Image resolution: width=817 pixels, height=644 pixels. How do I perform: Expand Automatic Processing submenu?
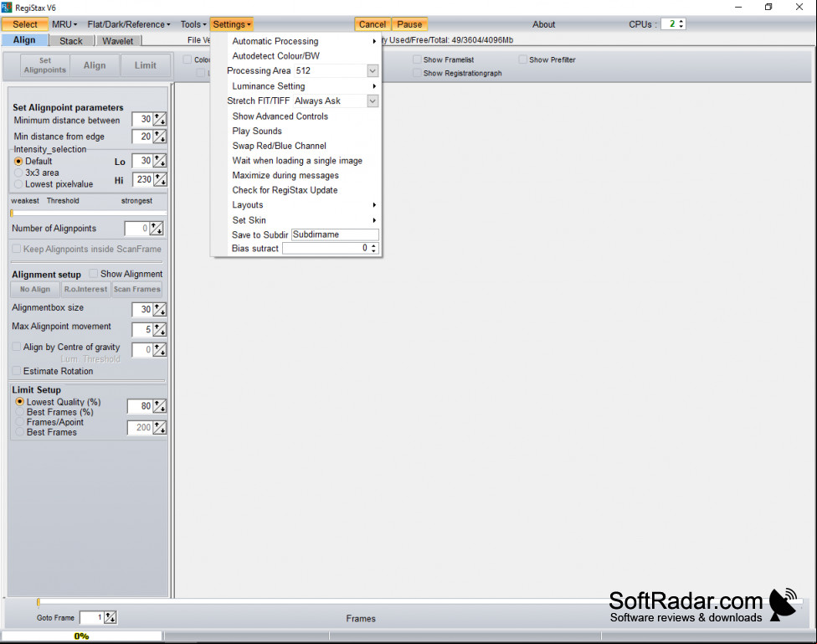click(x=374, y=41)
